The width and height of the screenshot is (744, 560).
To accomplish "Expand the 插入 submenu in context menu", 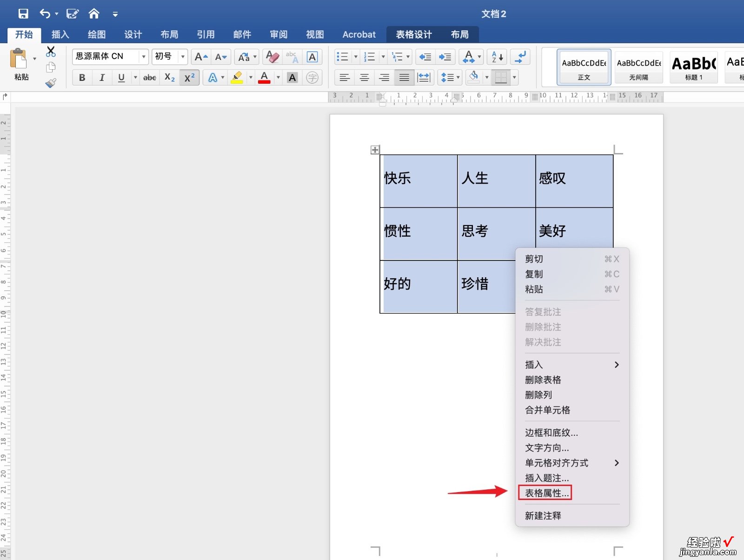I will [x=572, y=365].
